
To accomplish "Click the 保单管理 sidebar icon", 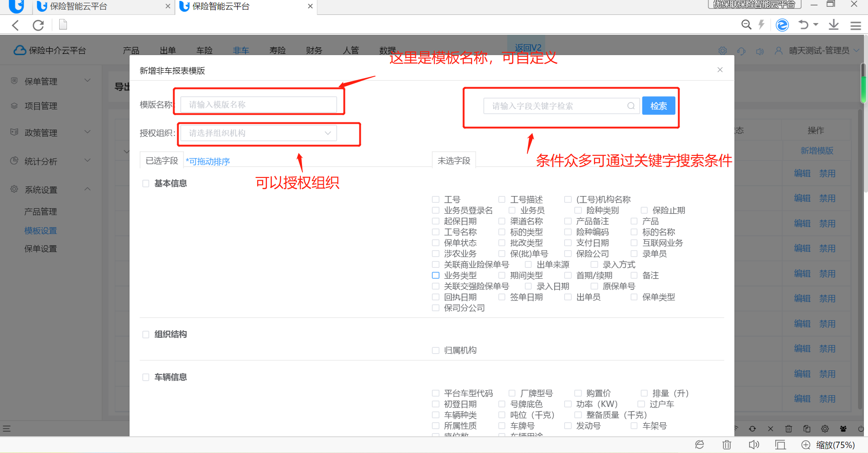I will click(14, 81).
